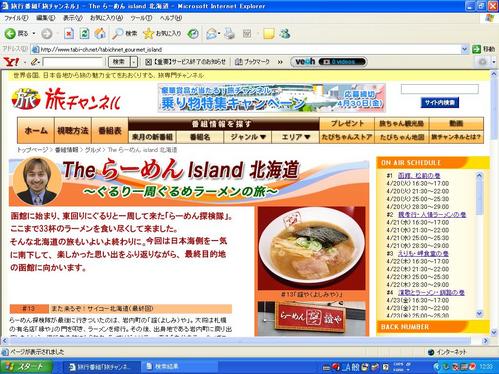
Task: Open #3 えりも・岬食堂の巻 schedule link
Action: click(x=423, y=254)
